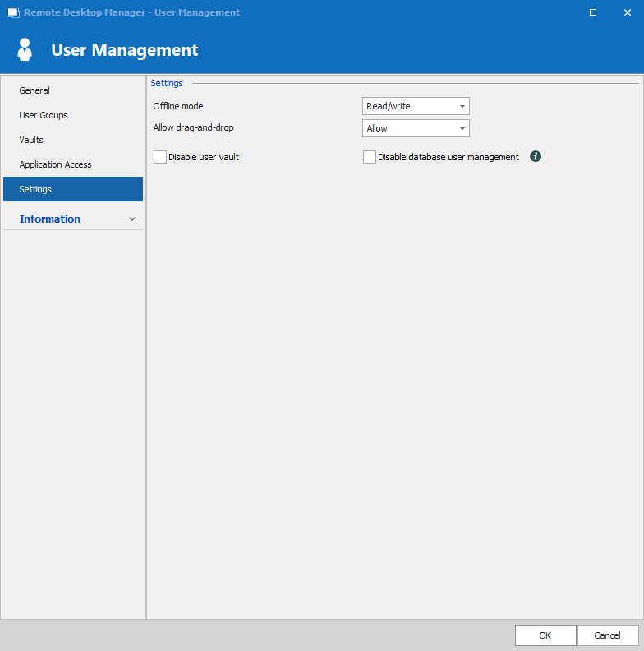Open the Offline mode dropdown
This screenshot has height=651, width=644.
[x=416, y=106]
